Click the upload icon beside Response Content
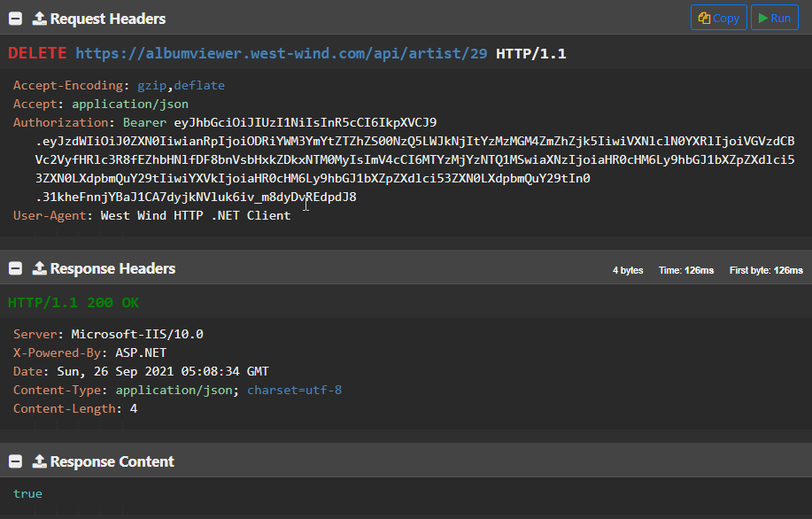The image size is (812, 519). 39,461
